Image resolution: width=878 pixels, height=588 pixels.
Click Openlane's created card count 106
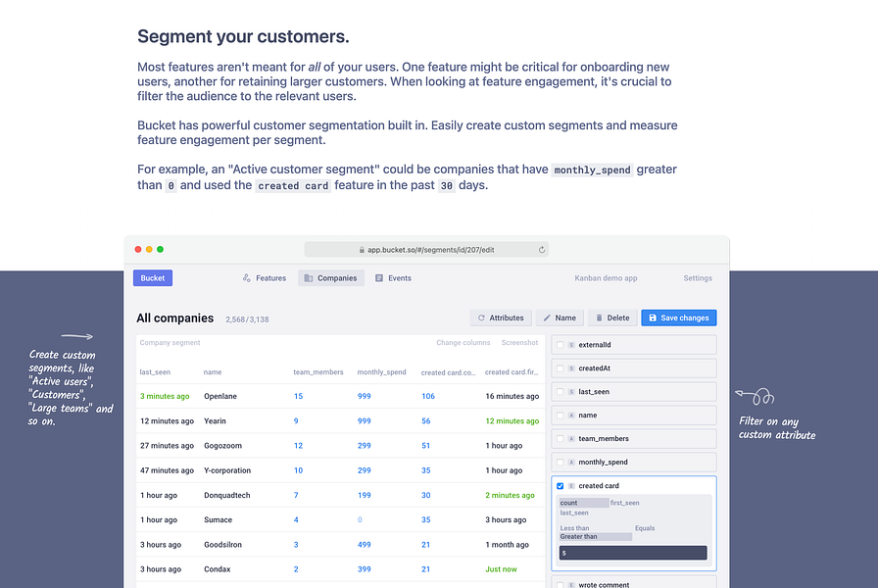click(x=428, y=396)
